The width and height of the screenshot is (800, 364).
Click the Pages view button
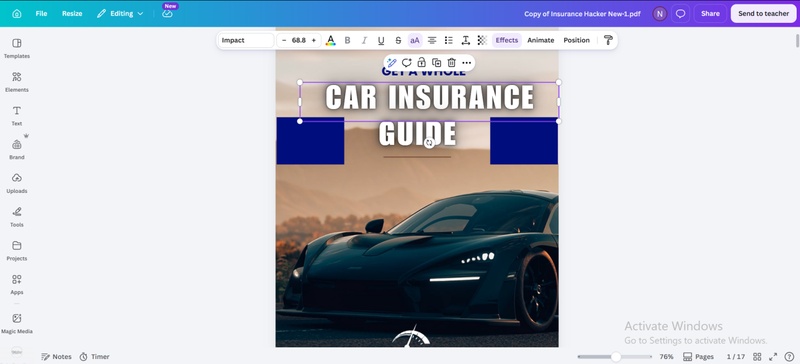(698, 357)
